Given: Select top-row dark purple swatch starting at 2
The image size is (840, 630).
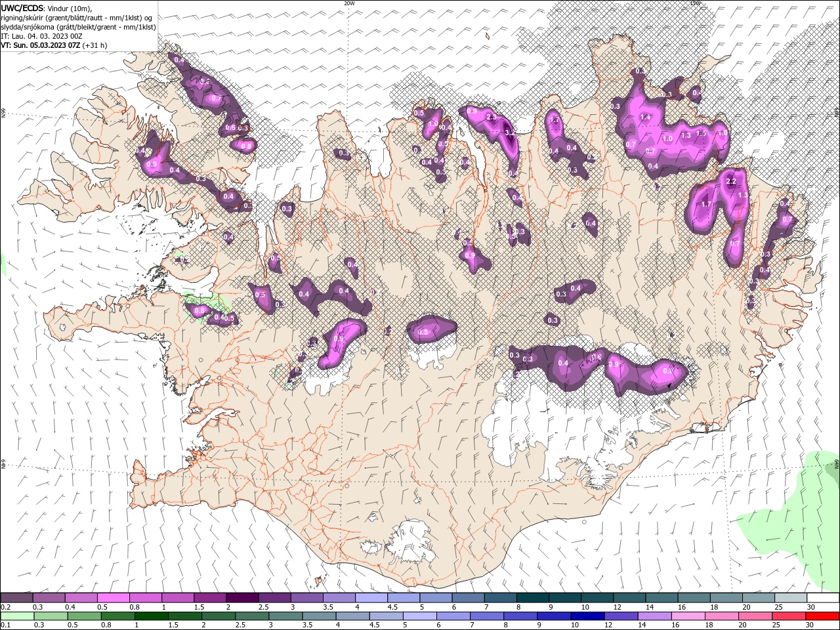Looking at the screenshot, I should tap(241, 598).
